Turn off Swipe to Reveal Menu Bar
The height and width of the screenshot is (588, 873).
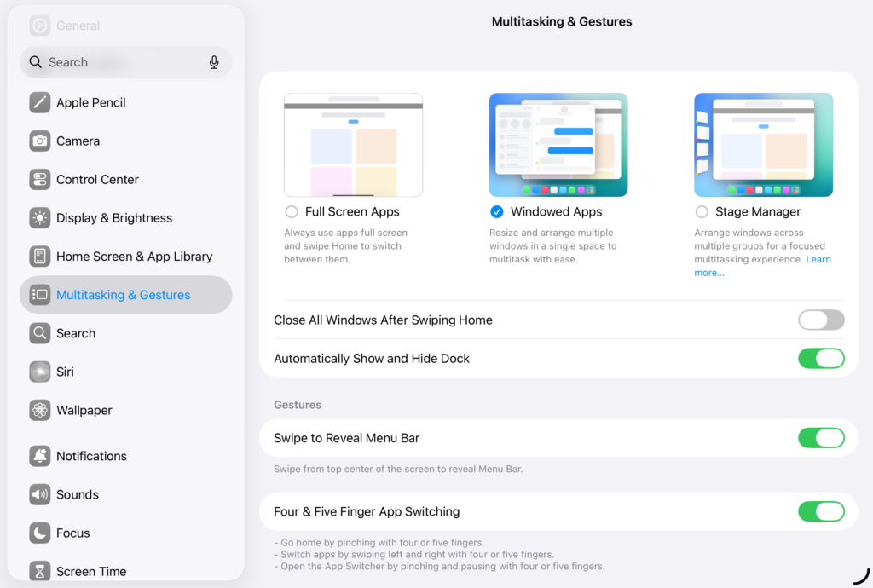pos(820,437)
